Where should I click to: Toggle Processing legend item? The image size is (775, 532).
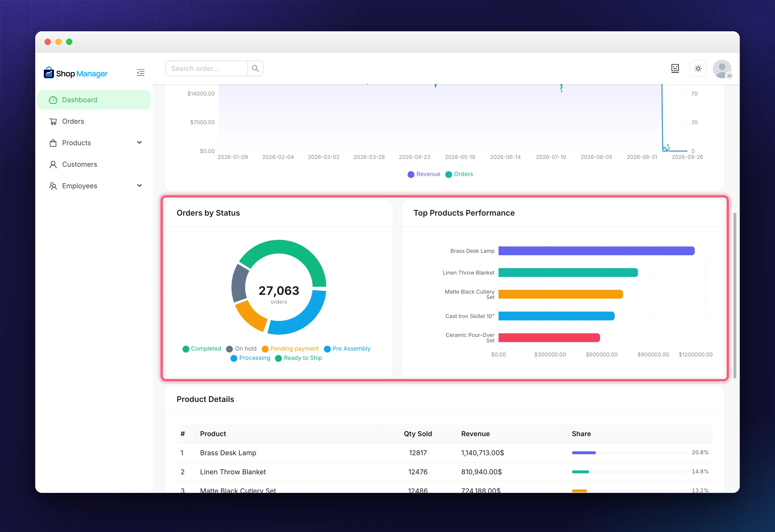251,358
